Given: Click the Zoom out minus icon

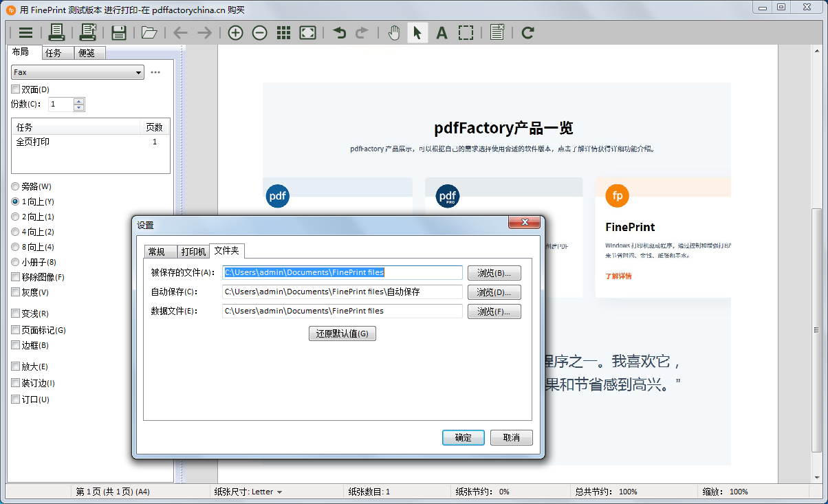Looking at the screenshot, I should [259, 32].
